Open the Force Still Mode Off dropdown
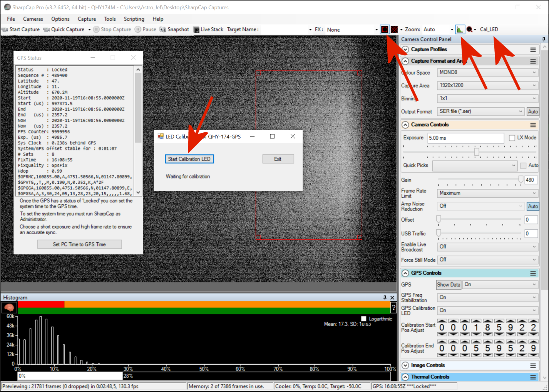Viewport: 549px width, 392px height. click(x=487, y=260)
